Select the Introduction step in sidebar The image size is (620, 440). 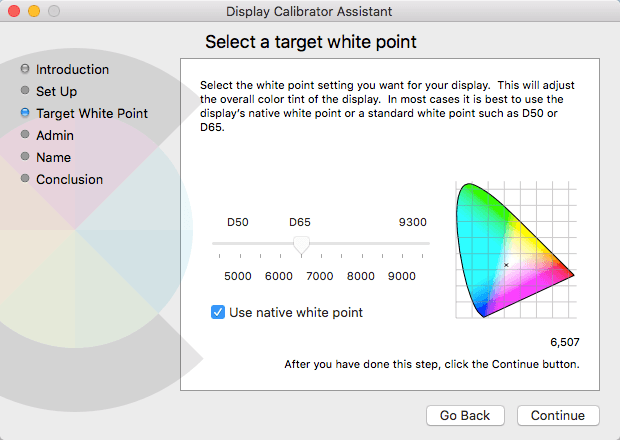tap(72, 69)
